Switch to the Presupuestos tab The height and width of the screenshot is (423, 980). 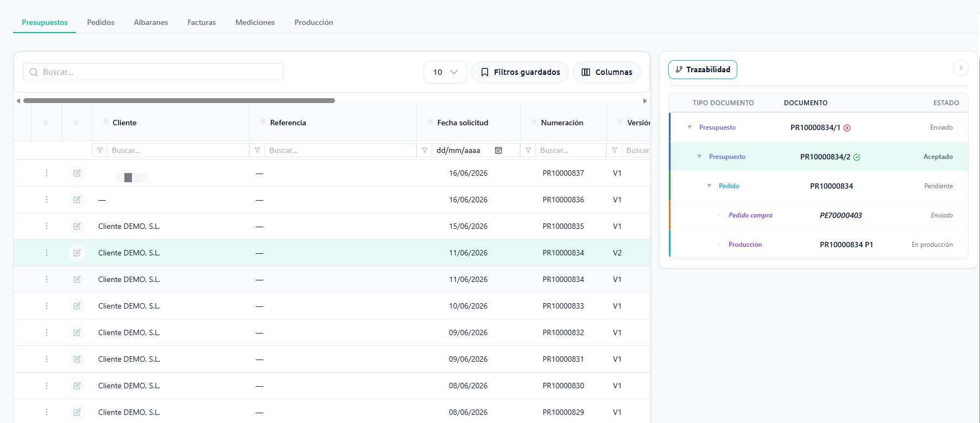[45, 22]
